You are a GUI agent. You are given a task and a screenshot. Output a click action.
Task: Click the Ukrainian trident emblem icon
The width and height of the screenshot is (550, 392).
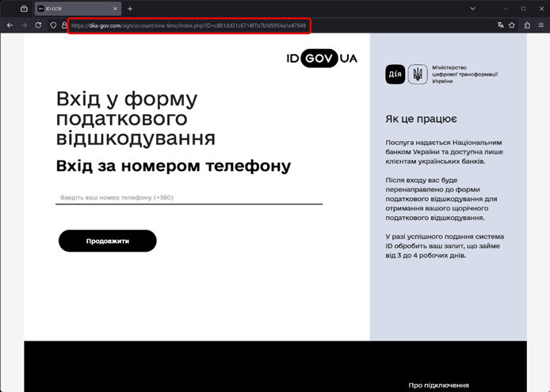417,75
